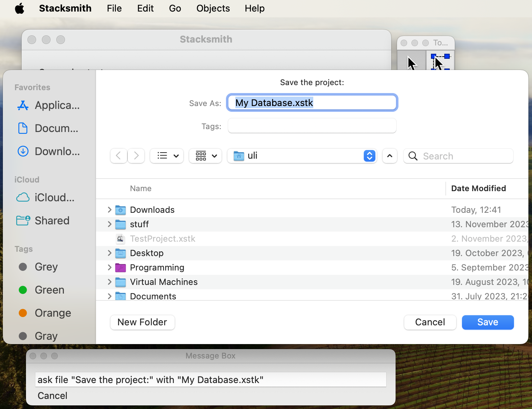Open the Apple menu

click(19, 8)
